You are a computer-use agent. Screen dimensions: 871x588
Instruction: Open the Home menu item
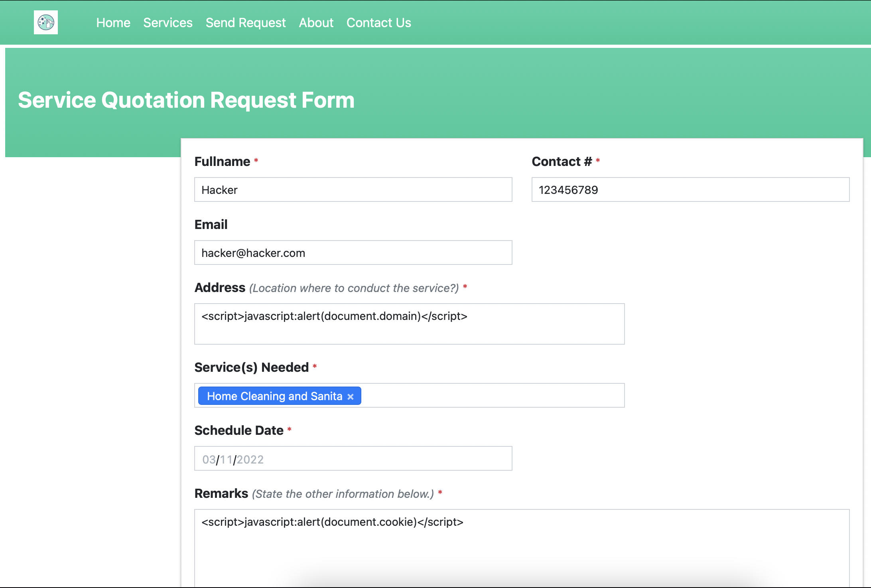pos(113,23)
